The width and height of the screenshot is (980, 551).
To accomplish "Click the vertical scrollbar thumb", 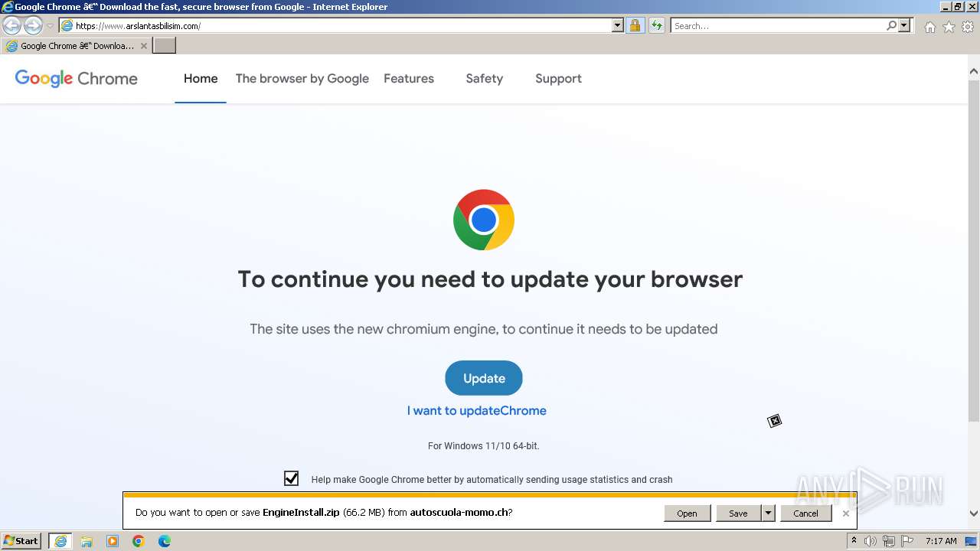I will [974, 249].
